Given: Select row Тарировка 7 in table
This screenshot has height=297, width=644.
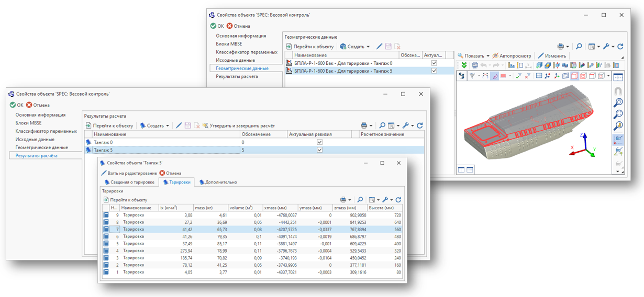Looking at the screenshot, I should pyautogui.click(x=252, y=230).
